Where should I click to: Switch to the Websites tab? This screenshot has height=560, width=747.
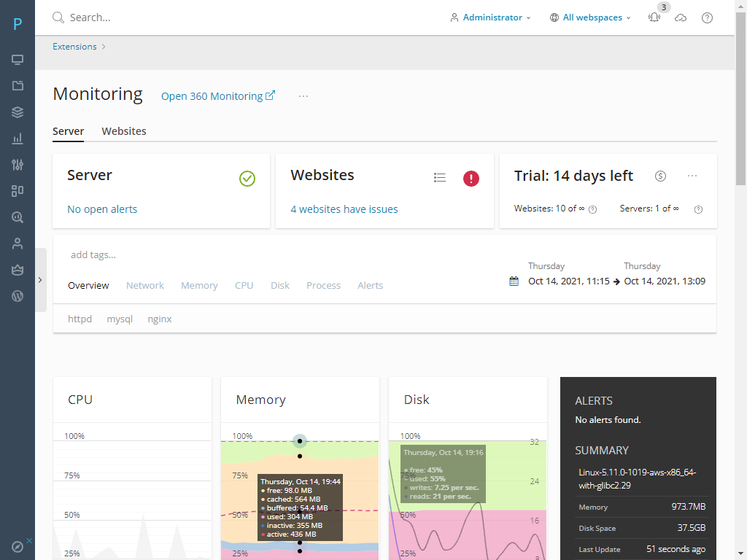pos(124,131)
